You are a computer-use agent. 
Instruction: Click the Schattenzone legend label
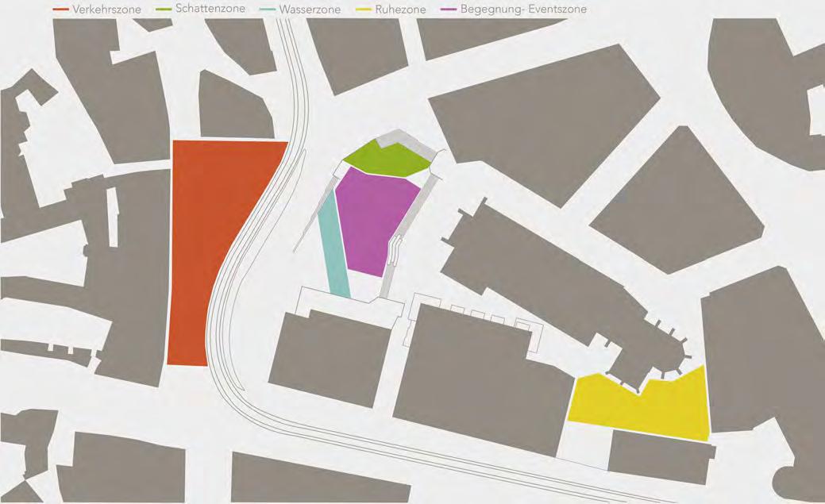point(210,9)
